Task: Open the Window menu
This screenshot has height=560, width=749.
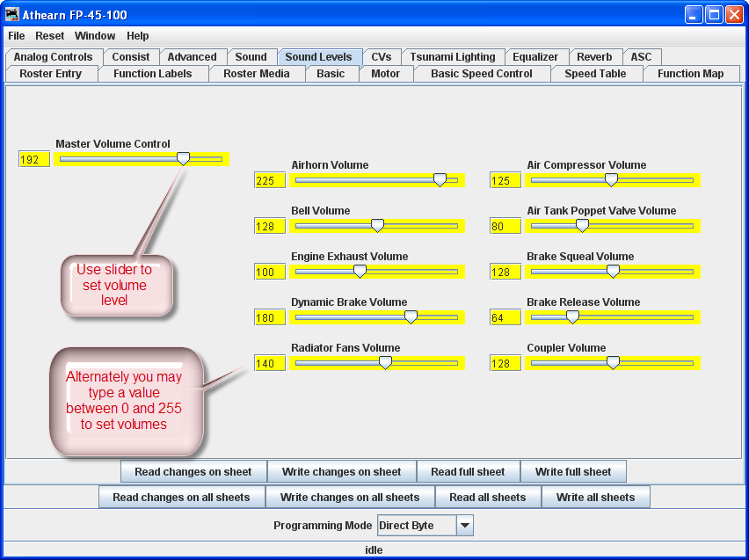Action: point(95,36)
